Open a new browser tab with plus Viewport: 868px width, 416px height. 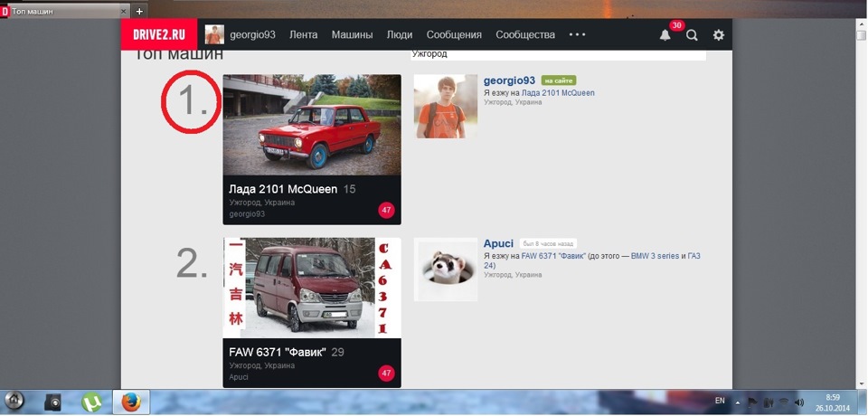139,11
